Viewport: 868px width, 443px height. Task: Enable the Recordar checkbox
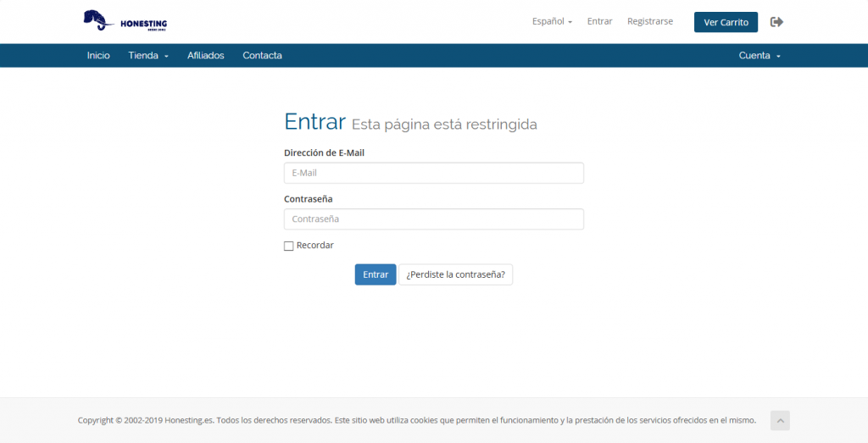point(289,246)
